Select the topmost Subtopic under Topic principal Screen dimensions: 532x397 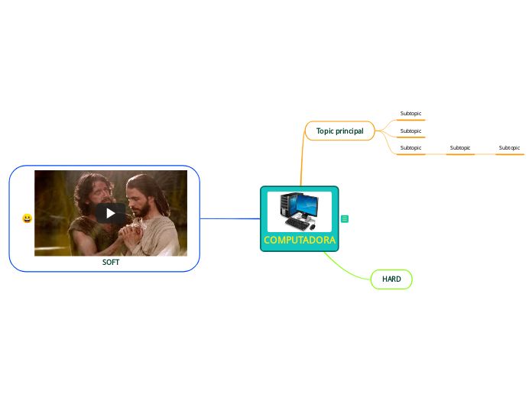tap(410, 114)
